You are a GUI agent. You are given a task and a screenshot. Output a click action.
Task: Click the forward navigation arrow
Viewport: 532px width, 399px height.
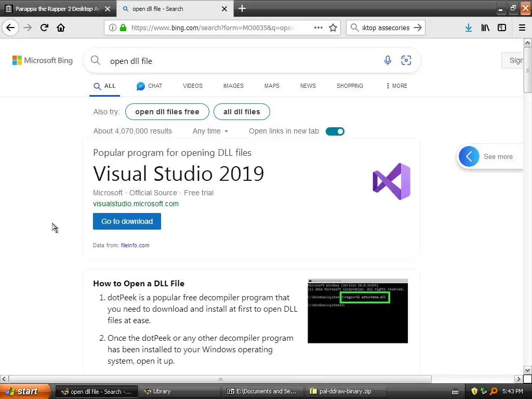click(x=28, y=28)
